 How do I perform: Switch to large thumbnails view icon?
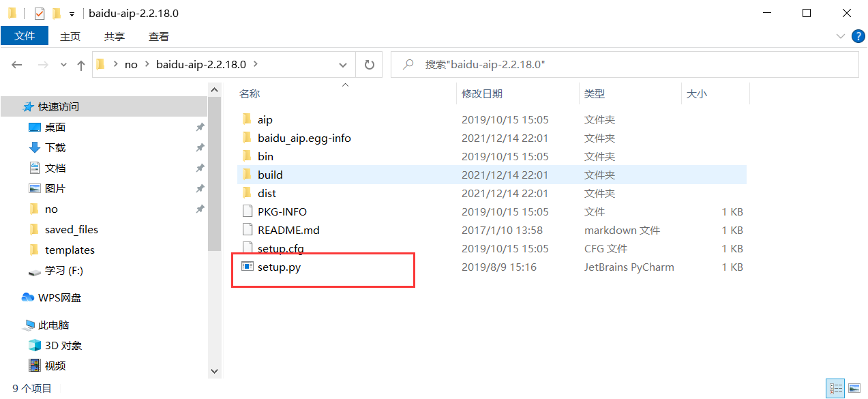click(x=854, y=389)
